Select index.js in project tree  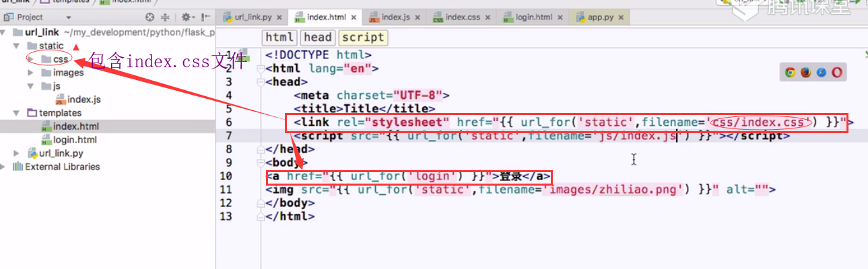tap(77, 100)
